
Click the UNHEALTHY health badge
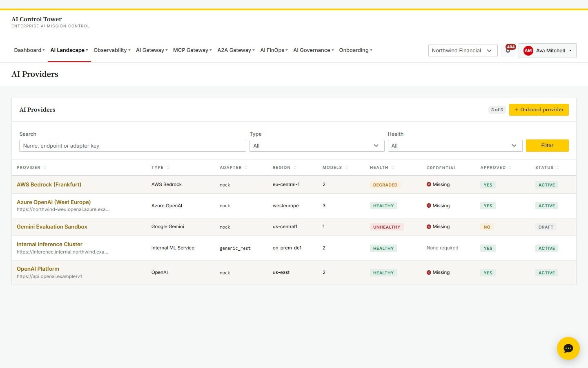click(x=387, y=227)
